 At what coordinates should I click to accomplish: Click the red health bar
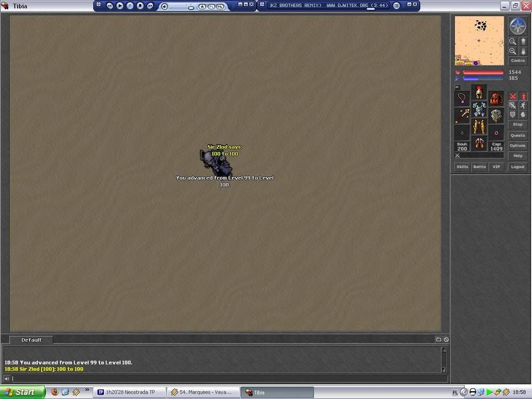click(x=483, y=72)
